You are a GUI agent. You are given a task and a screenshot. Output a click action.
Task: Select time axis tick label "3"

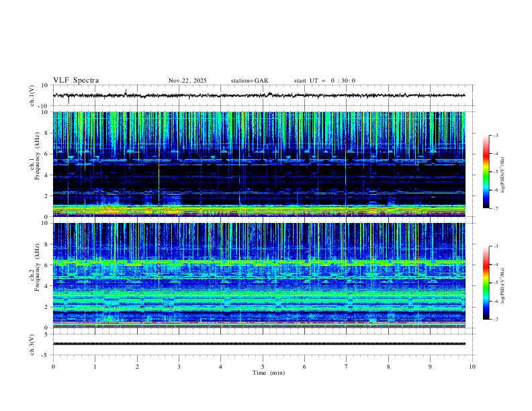coord(179,367)
